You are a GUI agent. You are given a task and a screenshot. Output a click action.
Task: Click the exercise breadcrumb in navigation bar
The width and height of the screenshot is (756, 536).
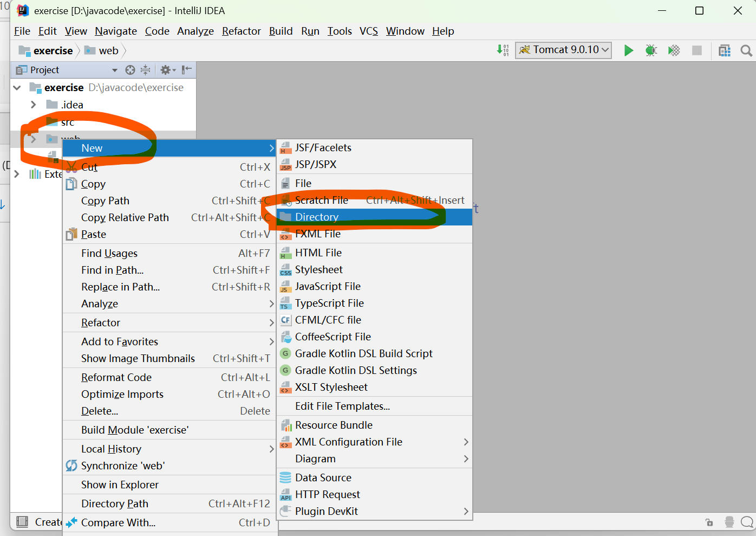[x=46, y=50]
